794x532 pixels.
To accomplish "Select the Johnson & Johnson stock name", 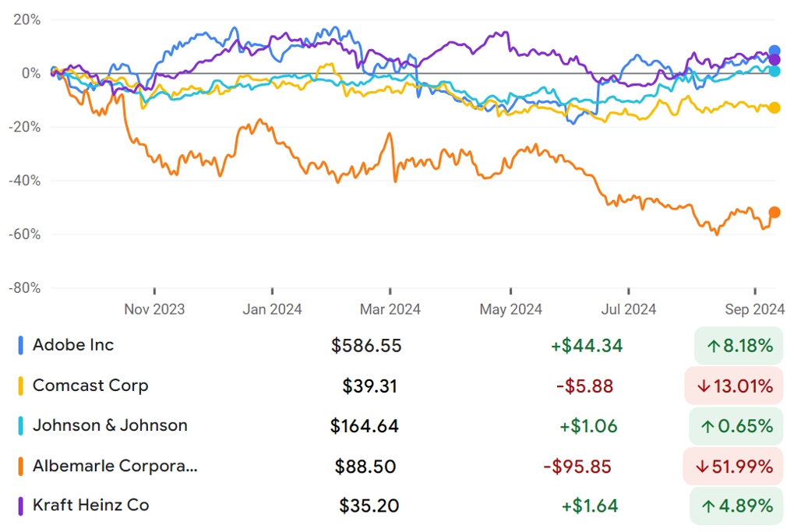I will click(110, 425).
